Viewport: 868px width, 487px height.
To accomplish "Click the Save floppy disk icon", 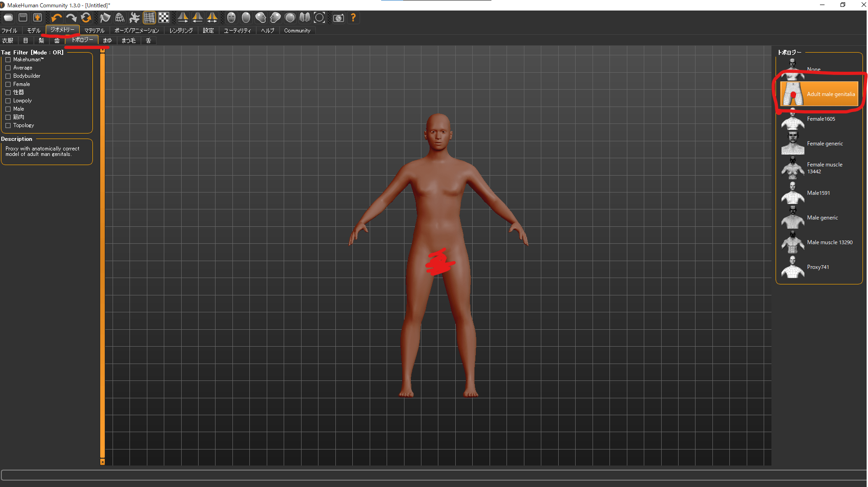I will tap(23, 18).
